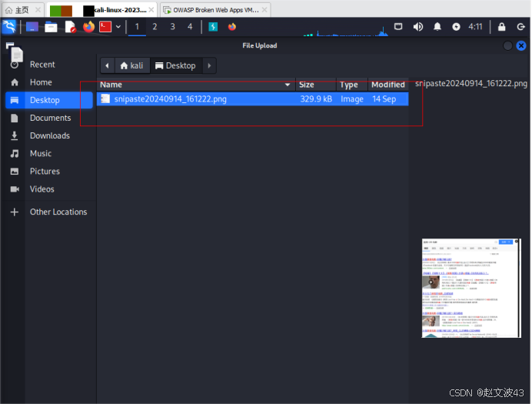This screenshot has width=532, height=404.
Task: Click the Videos camera sidebar icon
Action: (15, 189)
